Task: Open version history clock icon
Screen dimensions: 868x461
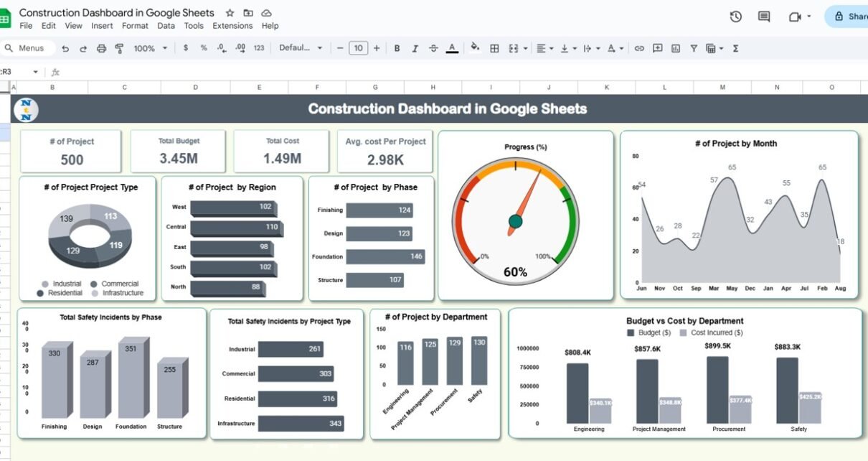Action: pyautogui.click(x=735, y=17)
